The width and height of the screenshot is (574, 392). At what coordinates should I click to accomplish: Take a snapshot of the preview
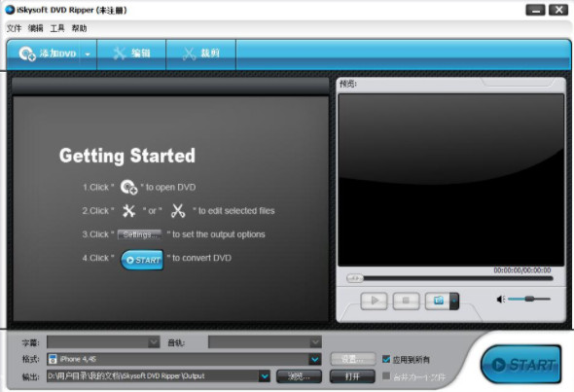[438, 301]
